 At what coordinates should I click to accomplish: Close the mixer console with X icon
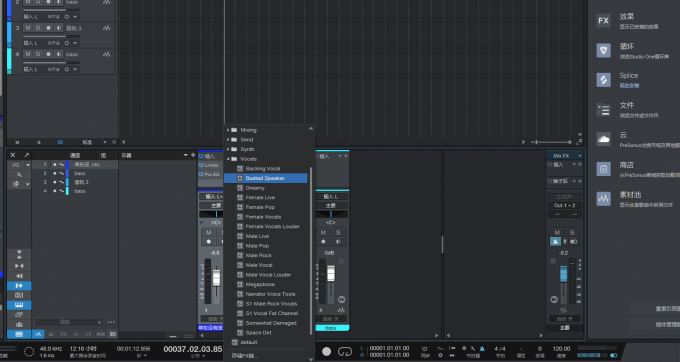13,155
